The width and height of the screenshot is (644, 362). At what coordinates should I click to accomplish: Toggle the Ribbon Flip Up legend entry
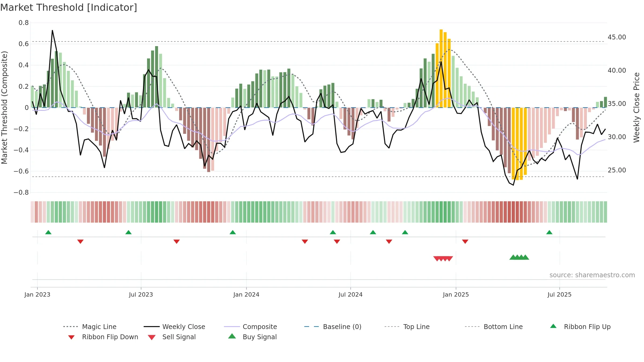click(x=580, y=327)
